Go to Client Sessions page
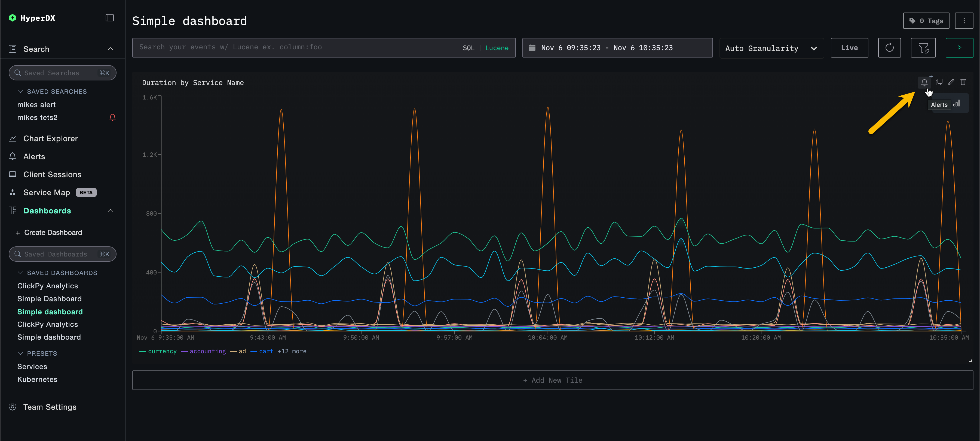Screen dimensions: 980x441 click(52, 174)
